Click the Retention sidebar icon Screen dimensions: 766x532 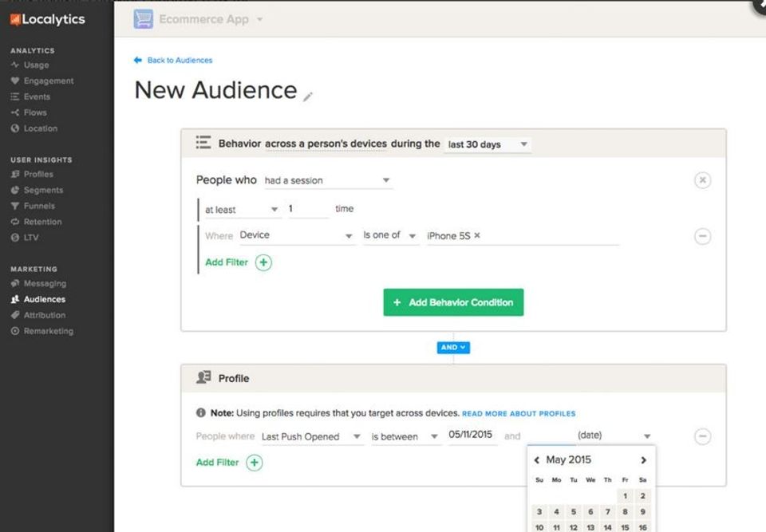point(15,221)
